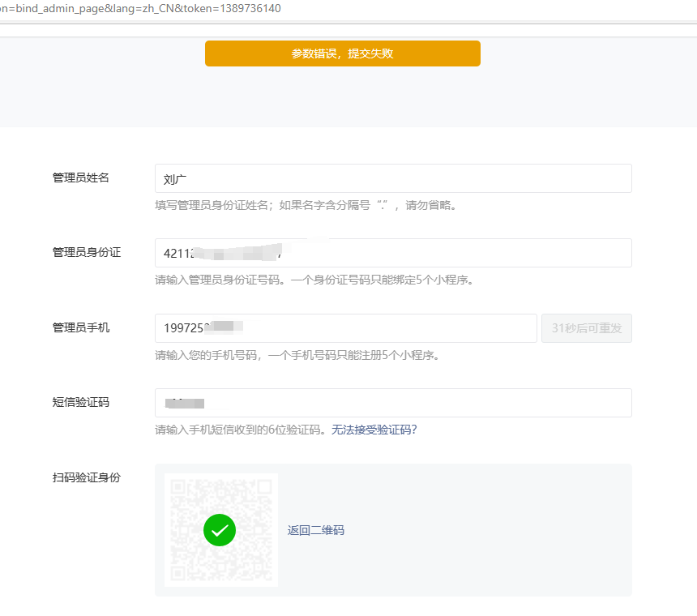Select the 管理员手机 phone number field
This screenshot has height=616, width=697.
tap(346, 328)
